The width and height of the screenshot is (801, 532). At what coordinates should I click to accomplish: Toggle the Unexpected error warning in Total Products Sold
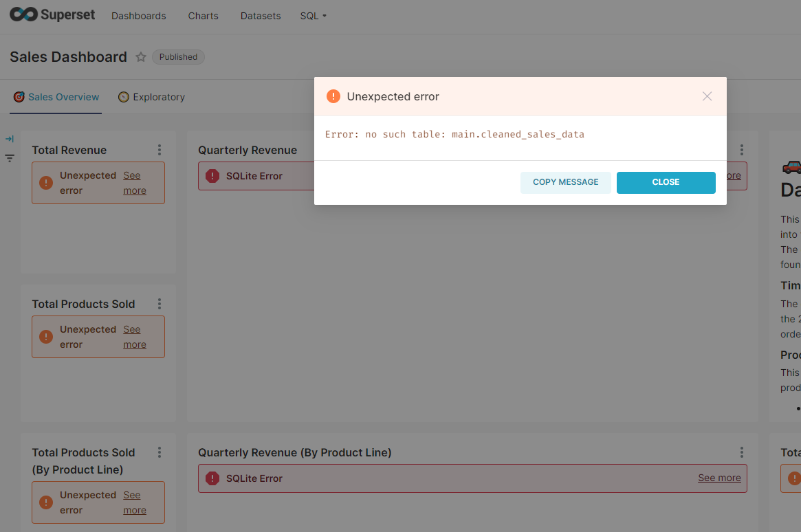click(x=46, y=337)
